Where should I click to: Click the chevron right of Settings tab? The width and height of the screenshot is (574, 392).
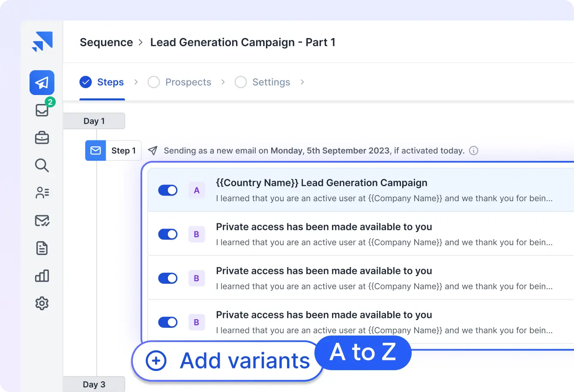302,82
